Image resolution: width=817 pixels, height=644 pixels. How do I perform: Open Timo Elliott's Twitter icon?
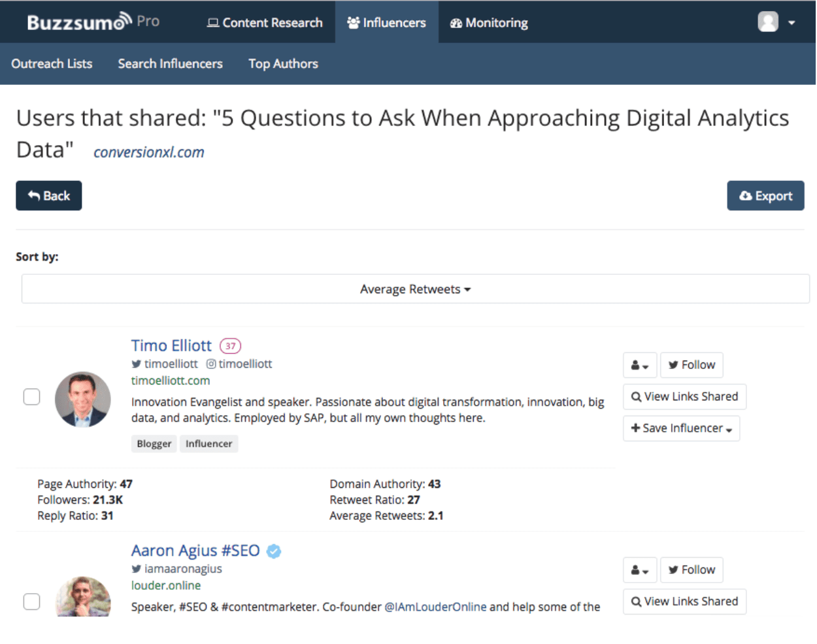137,364
